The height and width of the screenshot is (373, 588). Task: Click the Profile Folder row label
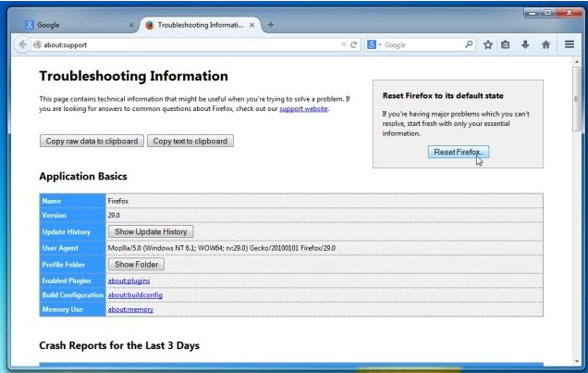pyautogui.click(x=64, y=265)
